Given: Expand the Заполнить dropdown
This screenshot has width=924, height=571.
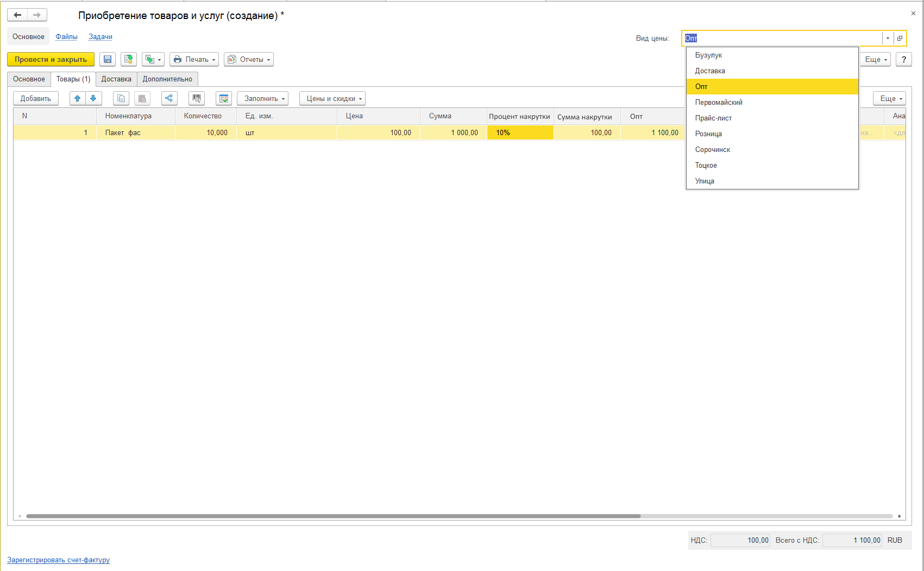Looking at the screenshot, I should [x=262, y=98].
